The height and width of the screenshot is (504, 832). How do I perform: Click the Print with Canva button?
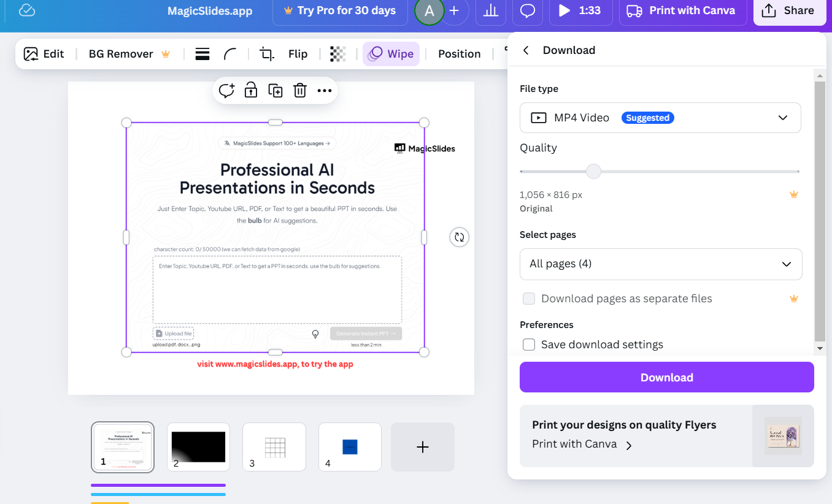coord(683,10)
